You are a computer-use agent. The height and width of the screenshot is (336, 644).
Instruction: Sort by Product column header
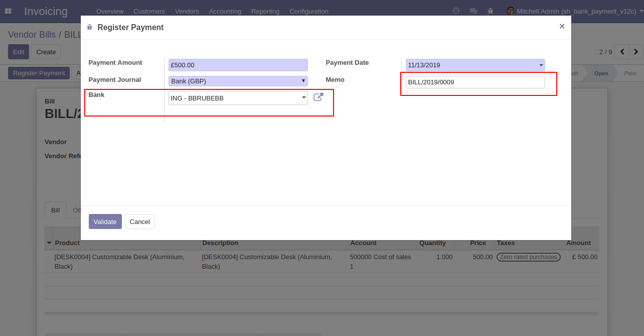point(67,243)
